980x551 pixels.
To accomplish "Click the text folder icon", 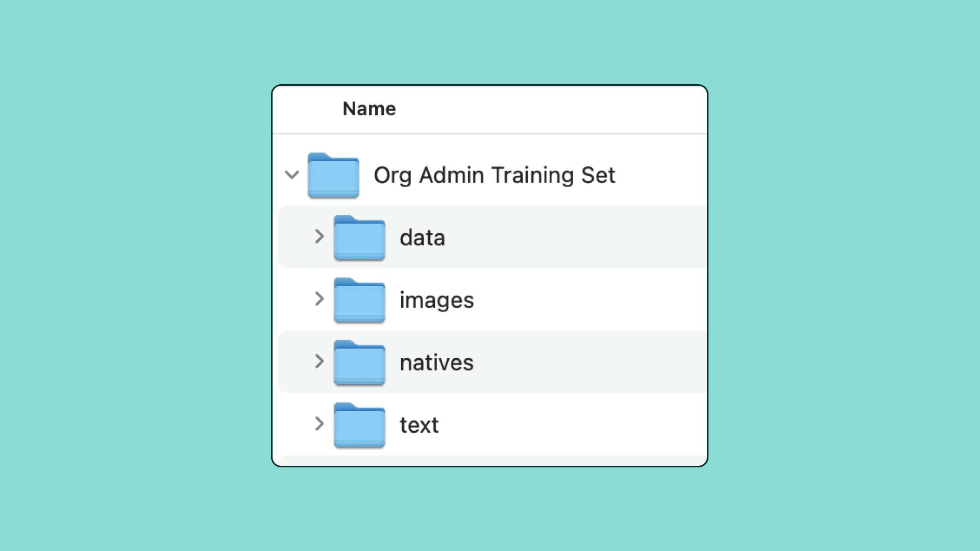I will click(x=359, y=425).
